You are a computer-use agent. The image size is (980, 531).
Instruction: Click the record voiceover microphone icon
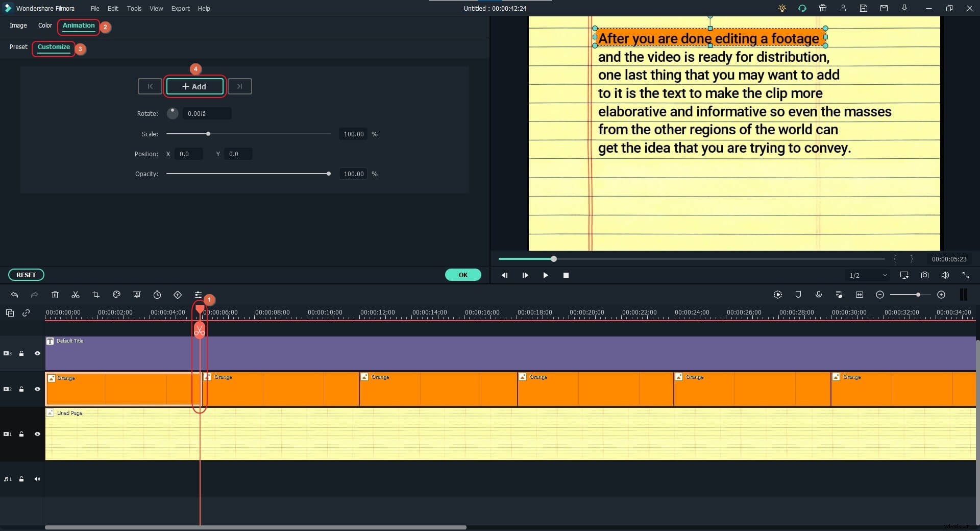[818, 295]
